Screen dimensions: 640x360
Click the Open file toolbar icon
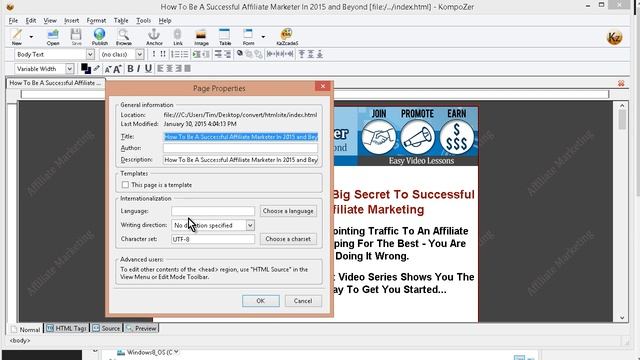[53, 37]
